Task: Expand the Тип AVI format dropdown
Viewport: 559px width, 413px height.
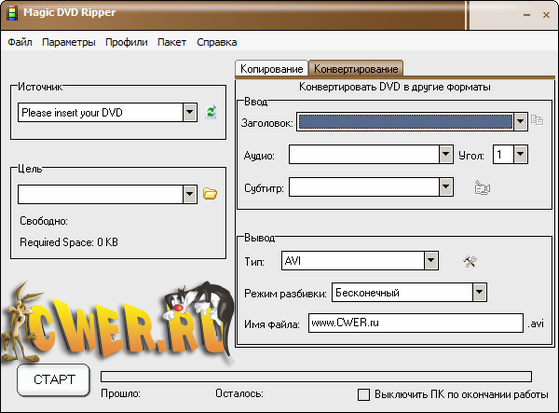Action: pyautogui.click(x=431, y=261)
